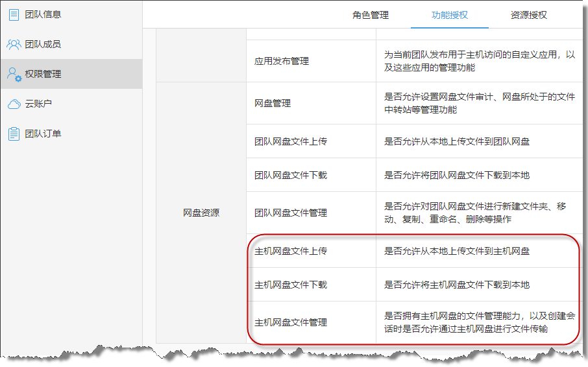588x367 pixels.
Task: Select the 功能授权 tab
Action: tap(449, 15)
